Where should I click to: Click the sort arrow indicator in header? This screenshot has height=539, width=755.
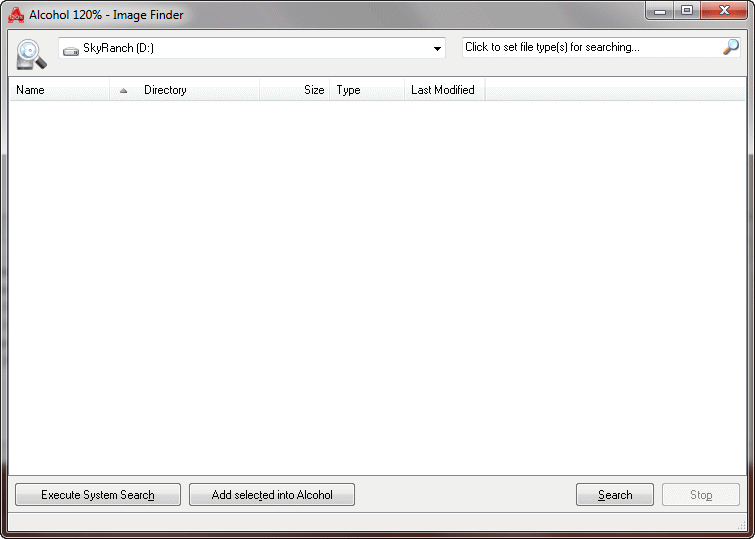(x=123, y=91)
